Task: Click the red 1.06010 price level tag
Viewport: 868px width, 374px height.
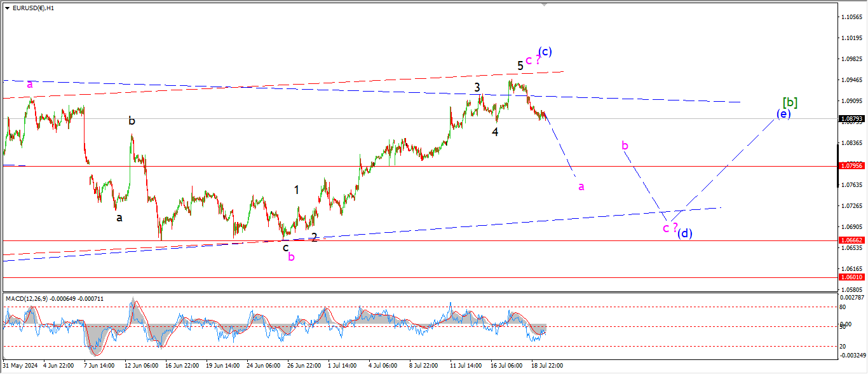Action: (851, 277)
